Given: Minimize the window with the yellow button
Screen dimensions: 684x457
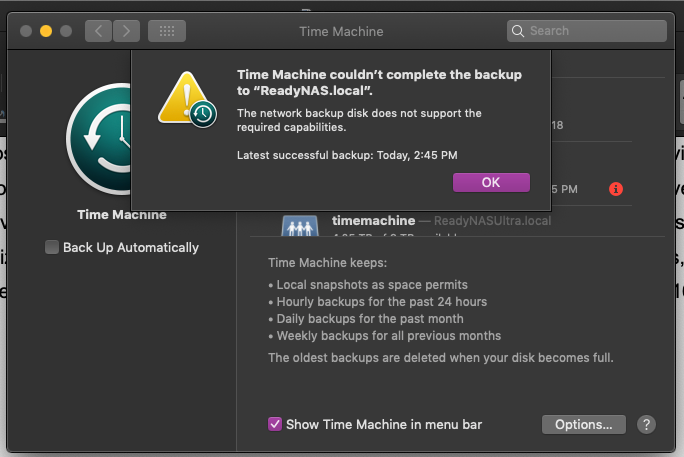Looking at the screenshot, I should pyautogui.click(x=45, y=31).
